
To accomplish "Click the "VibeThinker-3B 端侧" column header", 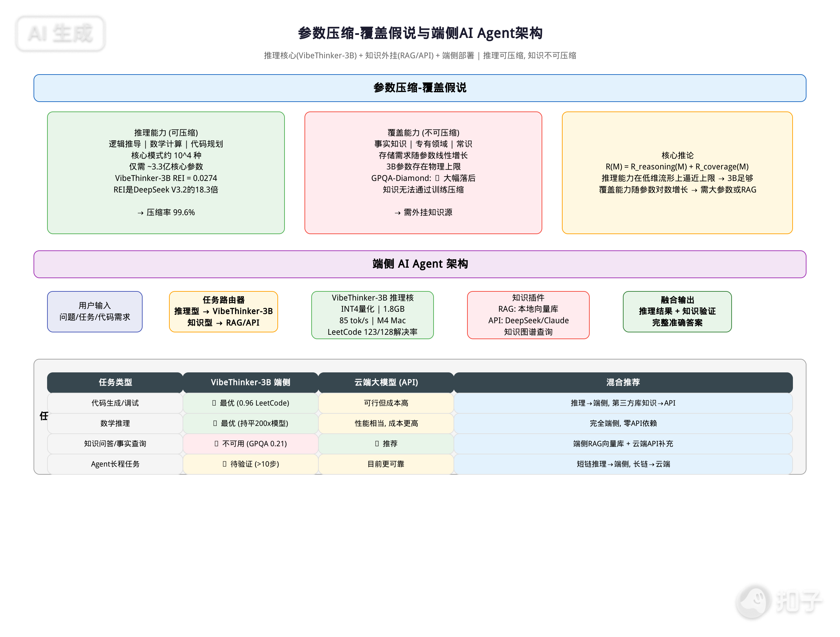I will click(251, 383).
